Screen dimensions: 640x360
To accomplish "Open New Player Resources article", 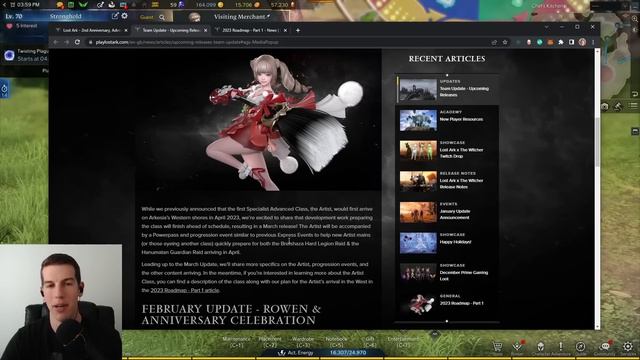I will 447,120.
